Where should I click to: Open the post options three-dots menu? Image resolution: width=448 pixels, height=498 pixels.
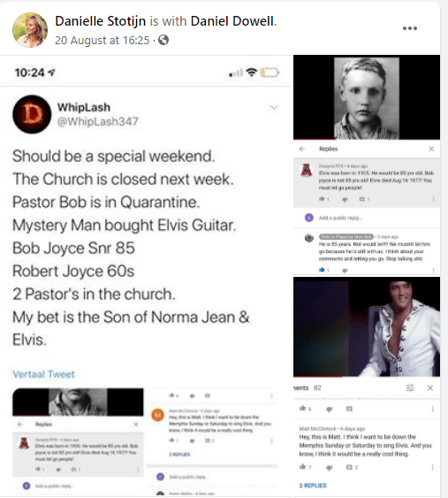coord(410,28)
